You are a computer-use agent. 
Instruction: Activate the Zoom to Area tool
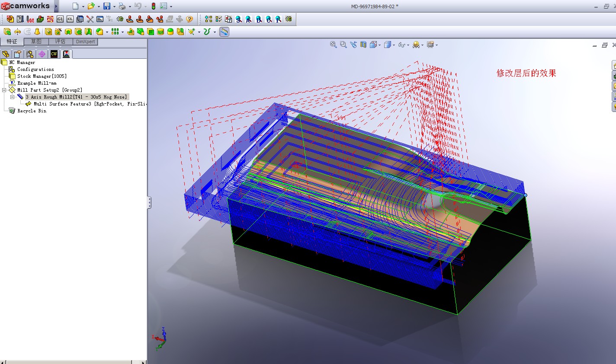click(343, 45)
